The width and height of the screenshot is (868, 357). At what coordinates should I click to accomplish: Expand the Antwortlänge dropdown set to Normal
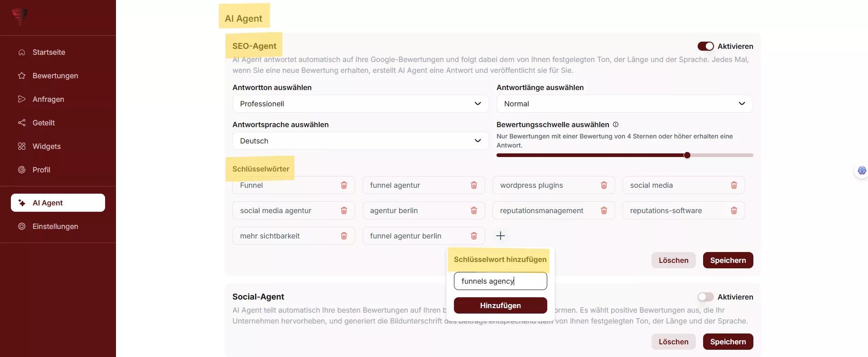click(x=624, y=104)
